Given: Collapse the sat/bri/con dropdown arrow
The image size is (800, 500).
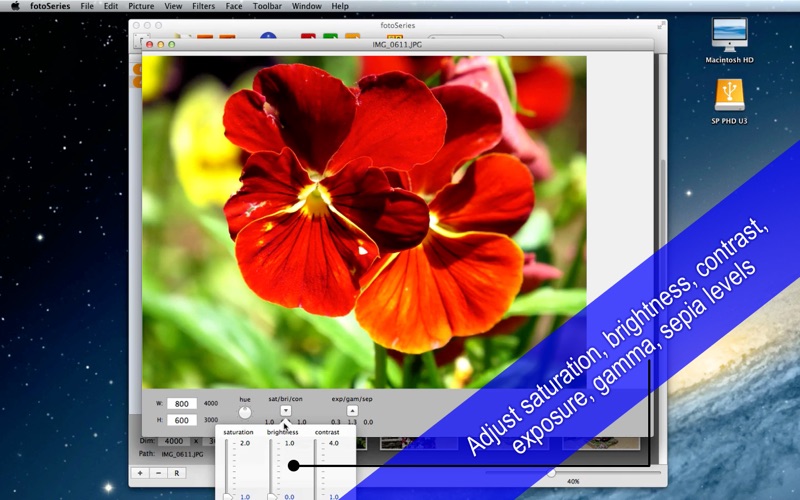Looking at the screenshot, I should 286,411.
